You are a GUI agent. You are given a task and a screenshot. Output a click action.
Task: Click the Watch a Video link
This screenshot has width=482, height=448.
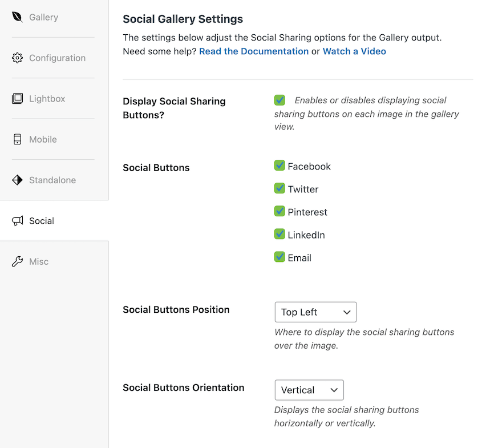[354, 51]
